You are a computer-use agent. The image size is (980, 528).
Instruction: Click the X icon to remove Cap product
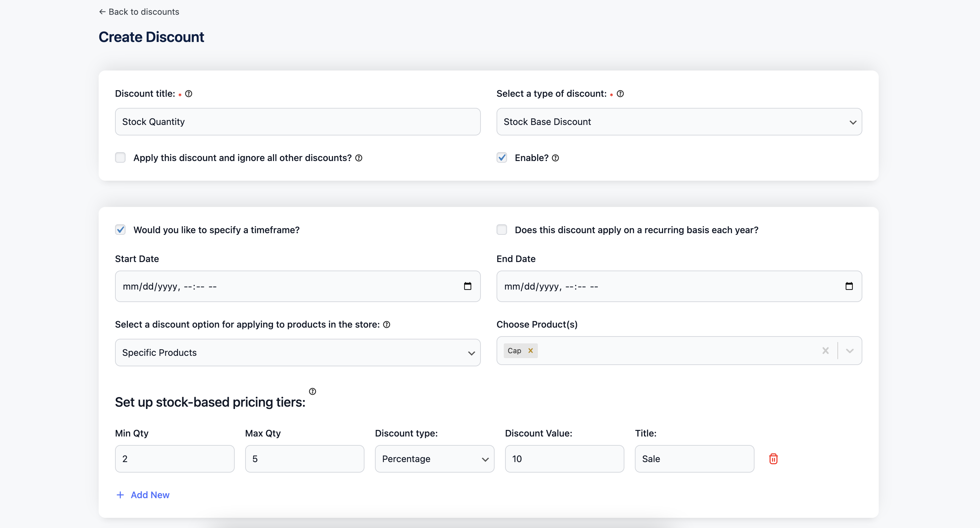tap(531, 351)
